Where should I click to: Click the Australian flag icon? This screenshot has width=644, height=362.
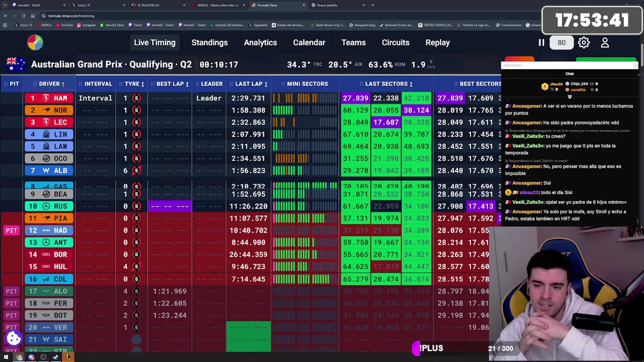[16, 64]
